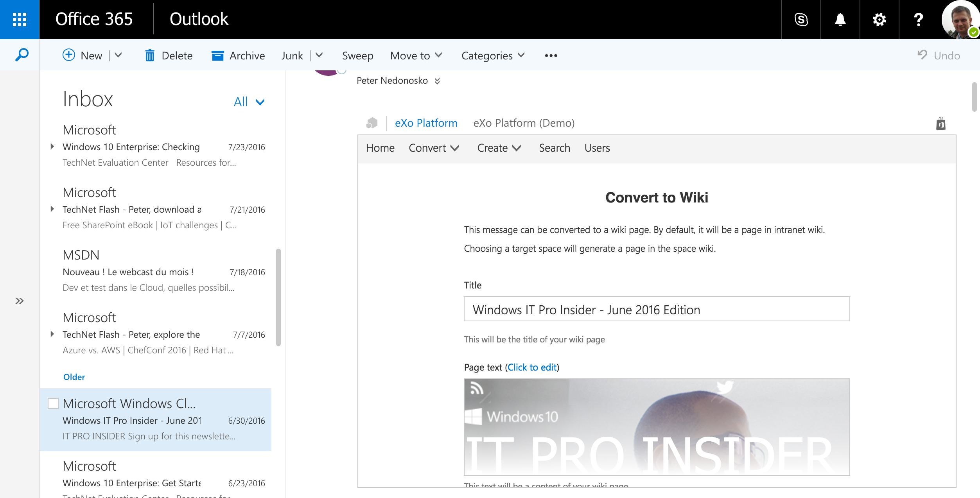The width and height of the screenshot is (980, 498).
Task: Select the eXo Platform add-in tab
Action: (x=426, y=123)
